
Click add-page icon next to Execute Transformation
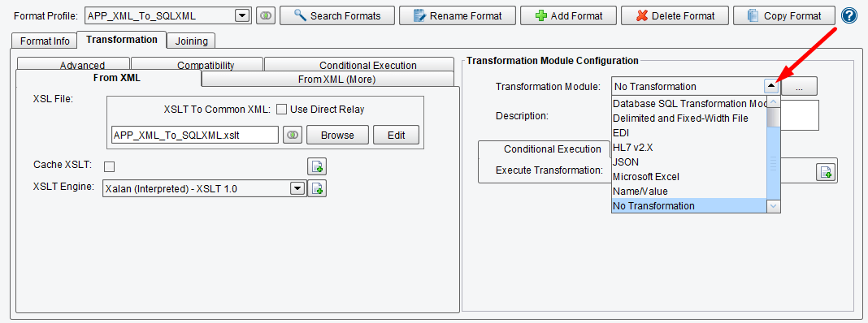click(825, 173)
